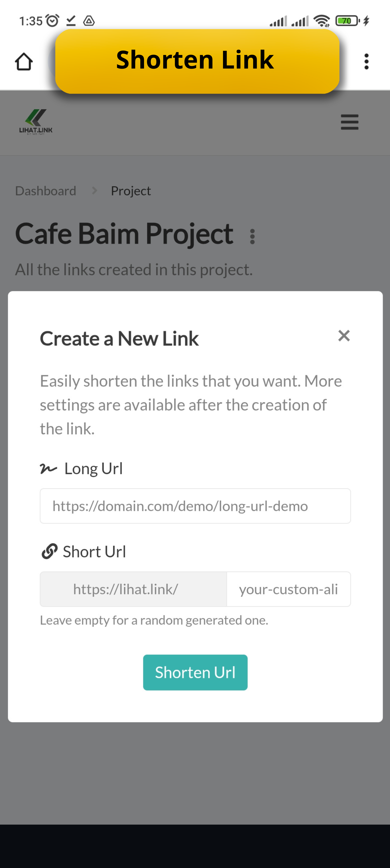Go to the Dashboard breadcrumb
The image size is (390, 868).
(x=46, y=191)
